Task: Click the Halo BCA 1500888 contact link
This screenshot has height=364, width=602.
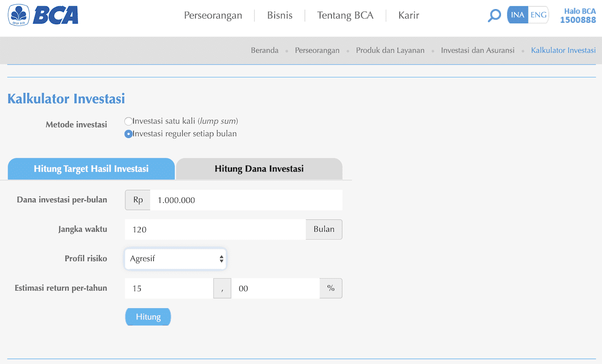Action: coord(578,15)
